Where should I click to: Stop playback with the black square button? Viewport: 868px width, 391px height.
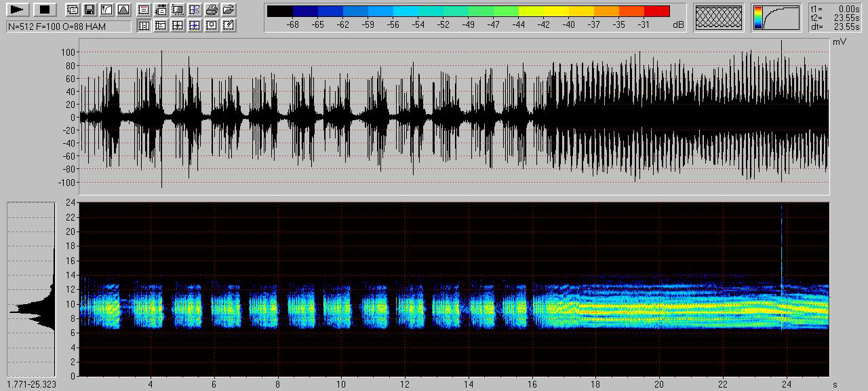pyautogui.click(x=44, y=10)
